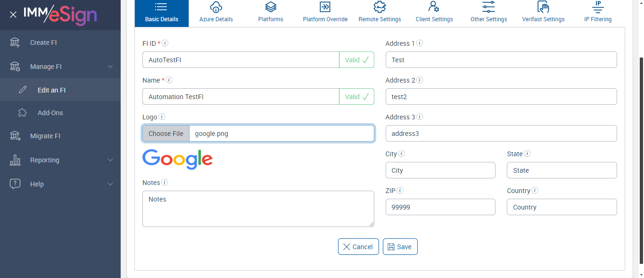Click the info icon next to Logo
The width and height of the screenshot is (644, 278).
(x=162, y=117)
